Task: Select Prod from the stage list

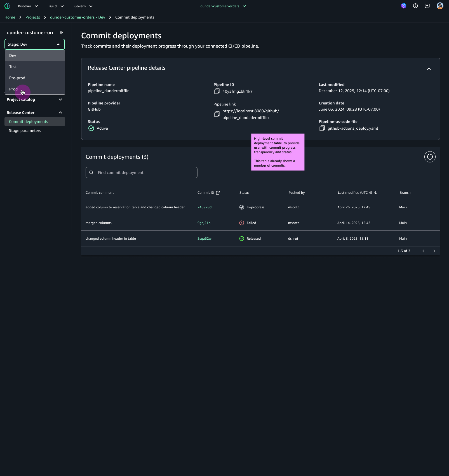Action: click(x=13, y=89)
